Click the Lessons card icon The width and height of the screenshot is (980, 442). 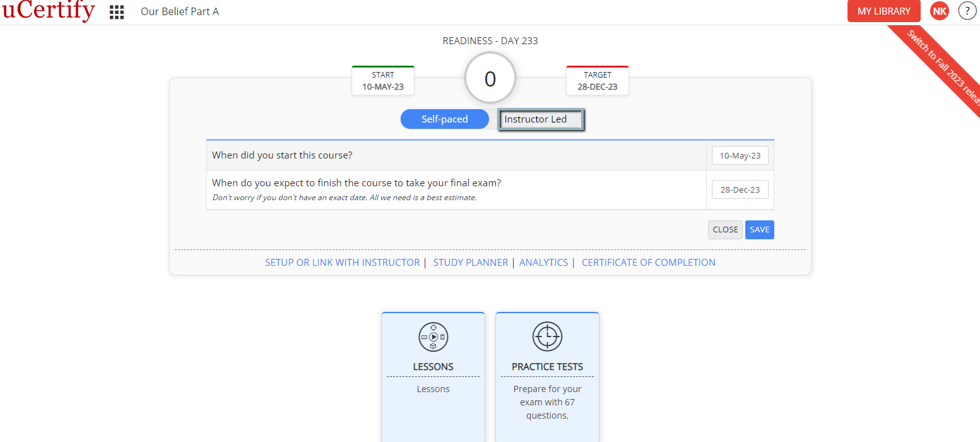pos(434,337)
